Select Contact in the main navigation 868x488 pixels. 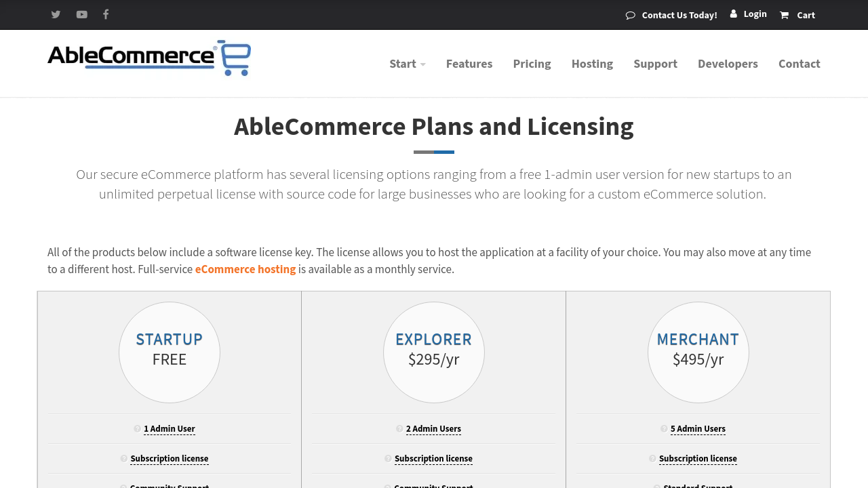800,64
